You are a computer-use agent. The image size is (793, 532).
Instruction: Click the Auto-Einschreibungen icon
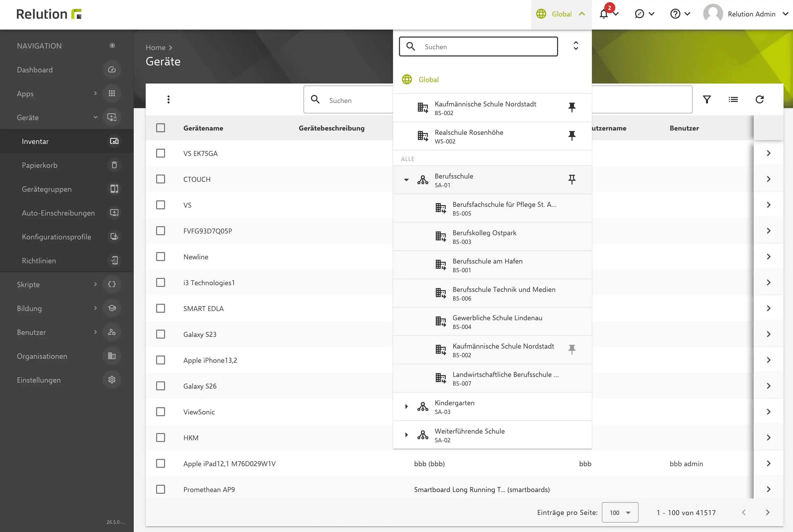point(114,213)
